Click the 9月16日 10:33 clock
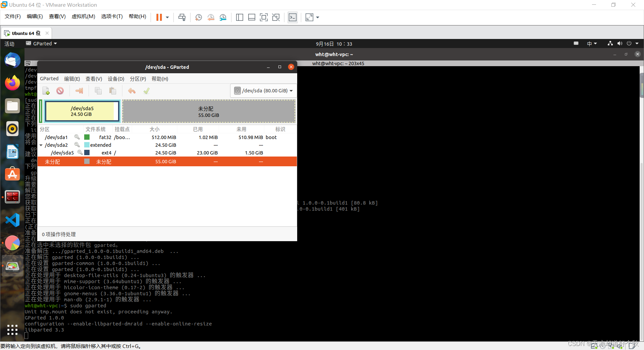Viewport: 644px width, 350px height. pyautogui.click(x=334, y=44)
